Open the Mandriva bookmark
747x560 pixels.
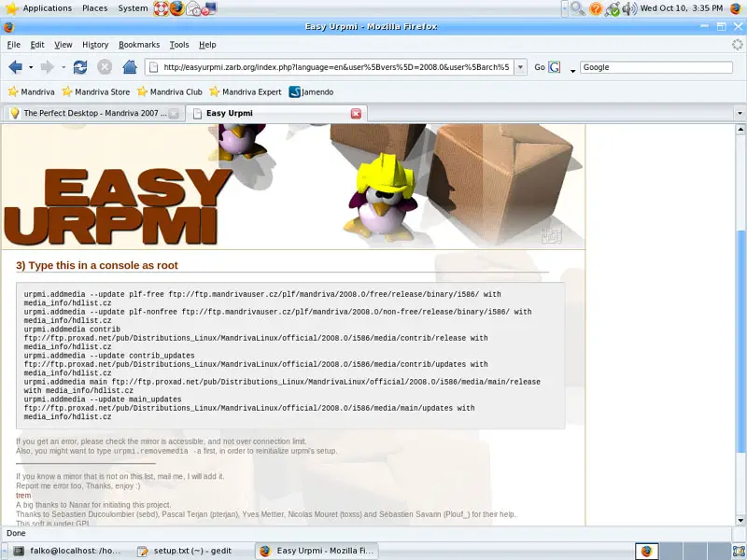pos(32,91)
